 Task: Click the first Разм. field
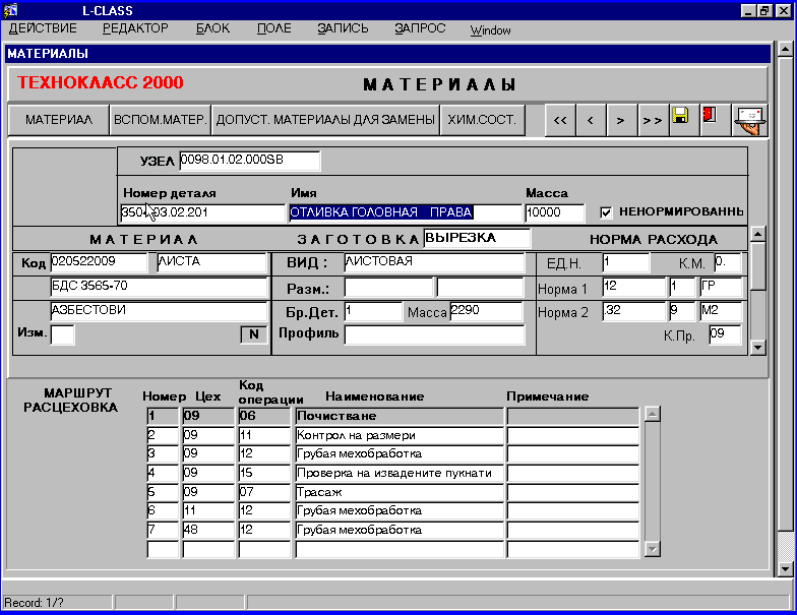tap(388, 287)
